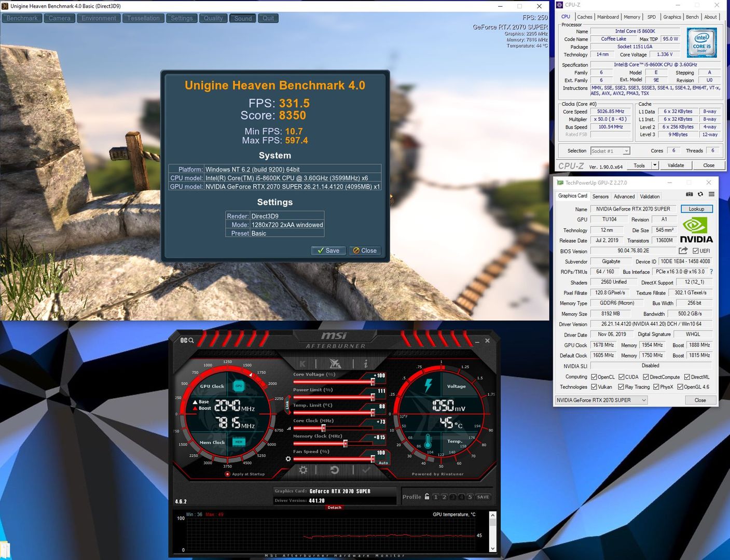Click the GPU chip icon in the left gauge

tap(239, 386)
